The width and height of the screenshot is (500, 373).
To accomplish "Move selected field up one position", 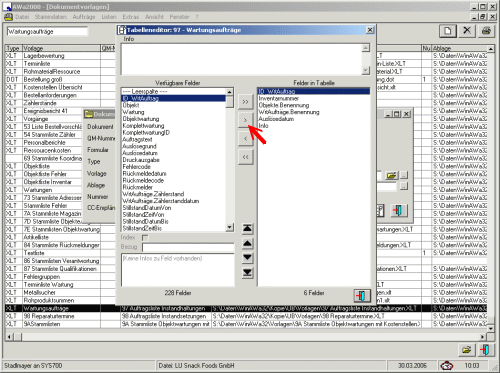I will 247,243.
